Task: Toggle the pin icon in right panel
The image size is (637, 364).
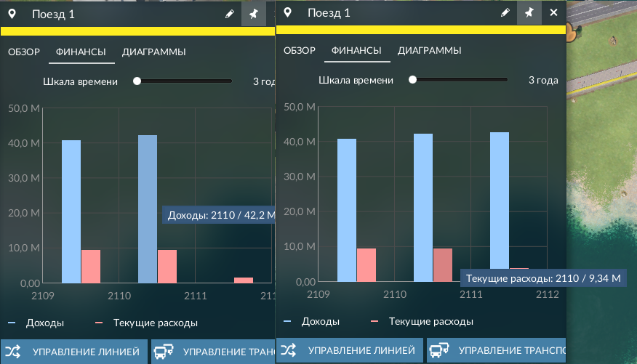Action: click(529, 12)
